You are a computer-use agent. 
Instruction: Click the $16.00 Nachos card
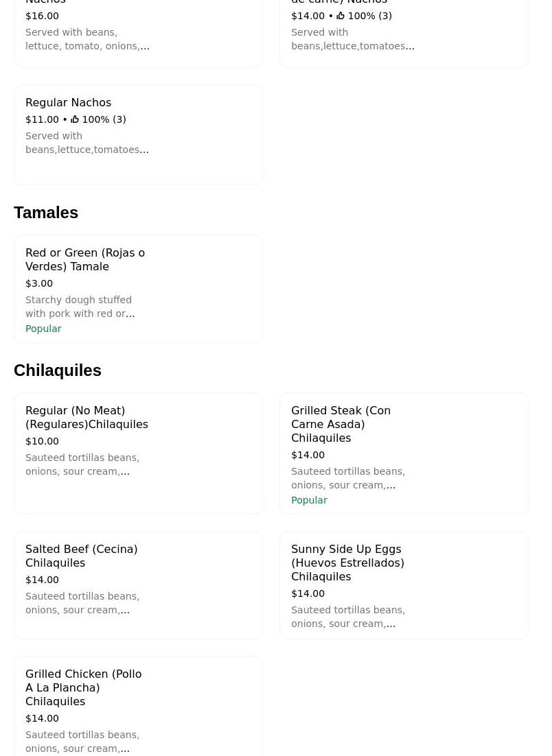[x=138, y=33]
